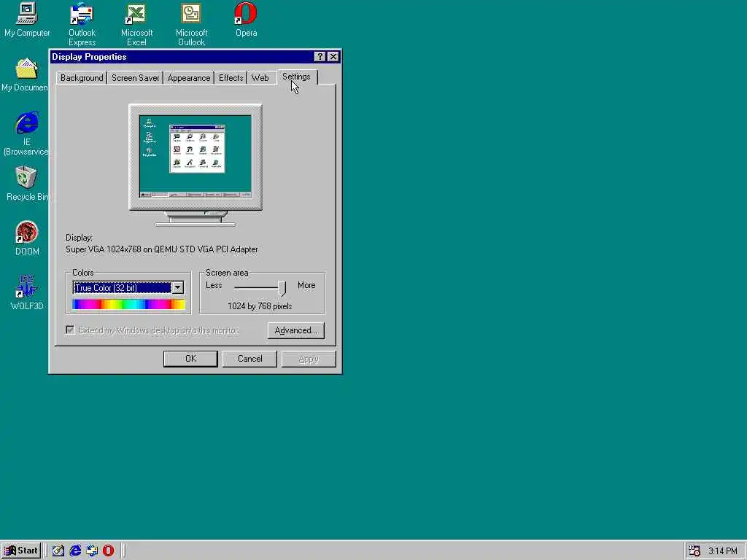Screen dimensions: 747x560
Task: Click the Cancel button
Action: (x=249, y=359)
